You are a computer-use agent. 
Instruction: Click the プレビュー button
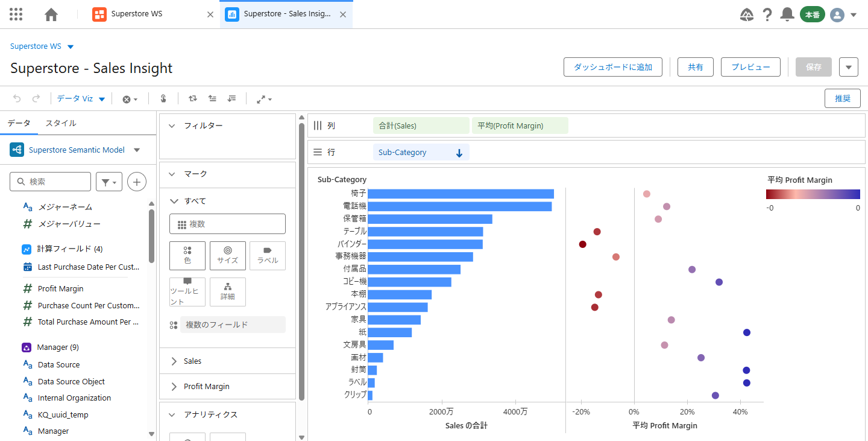click(x=750, y=67)
